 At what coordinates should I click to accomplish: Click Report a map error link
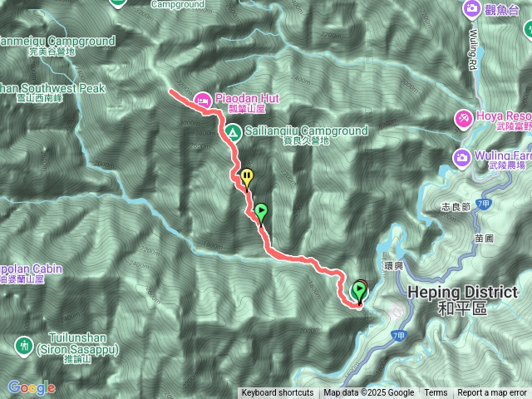click(x=491, y=393)
